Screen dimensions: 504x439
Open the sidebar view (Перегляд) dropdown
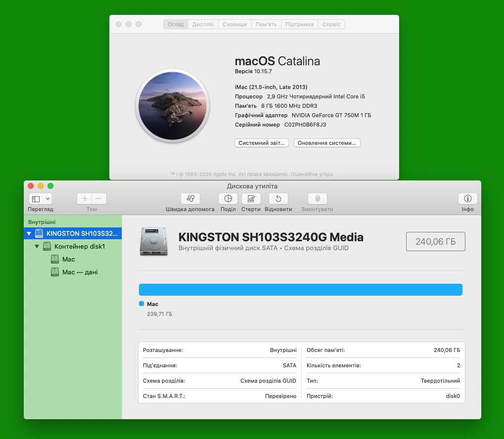[x=41, y=199]
